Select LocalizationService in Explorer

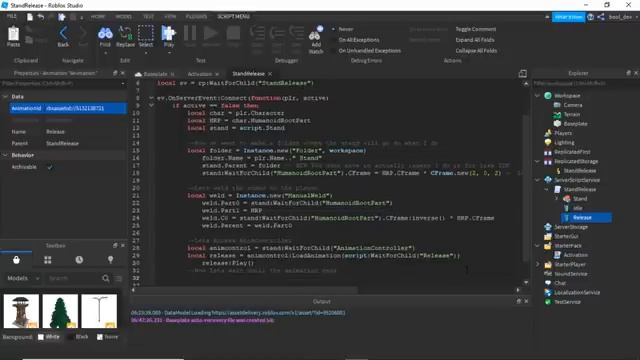click(577, 293)
